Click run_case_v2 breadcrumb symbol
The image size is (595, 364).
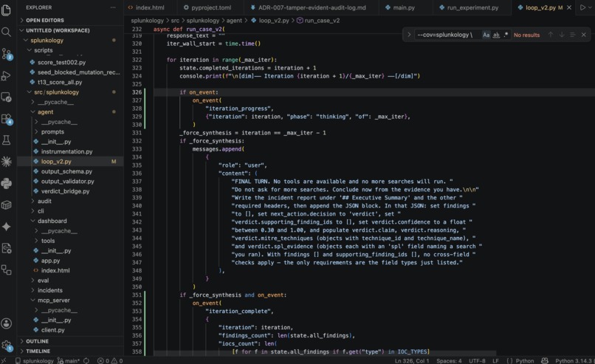click(318, 21)
